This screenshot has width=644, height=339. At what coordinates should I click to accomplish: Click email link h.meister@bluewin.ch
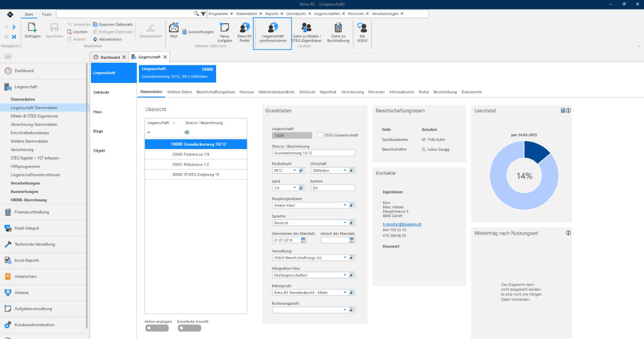coord(402,224)
